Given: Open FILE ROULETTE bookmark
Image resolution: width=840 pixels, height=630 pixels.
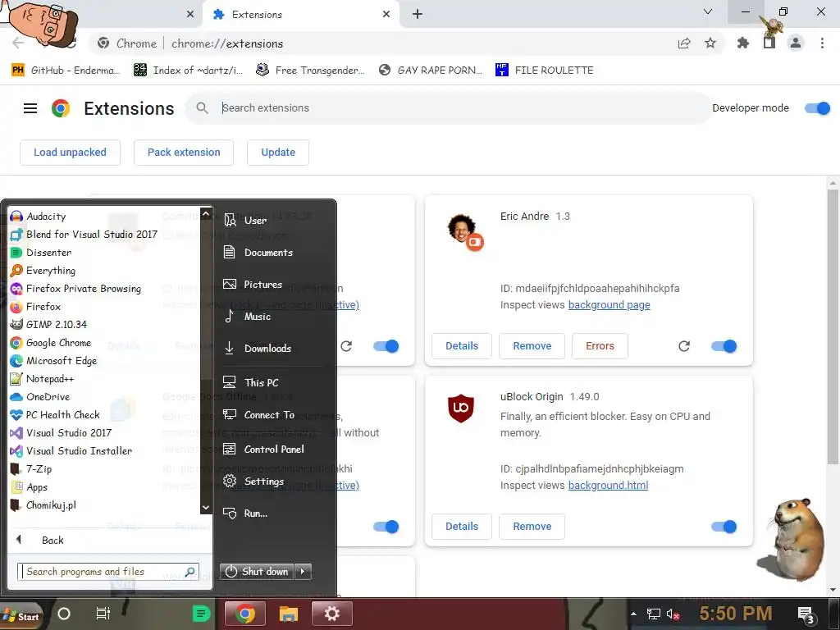Looking at the screenshot, I should pyautogui.click(x=545, y=71).
